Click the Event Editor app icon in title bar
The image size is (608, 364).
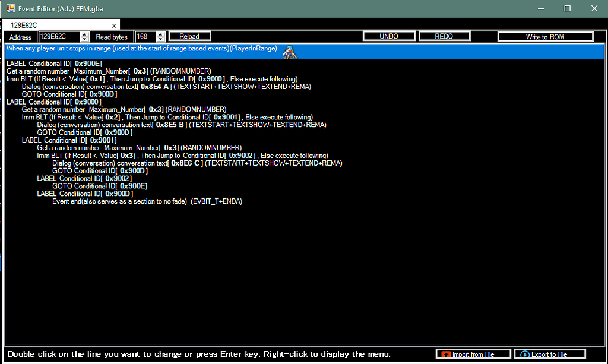10,8
